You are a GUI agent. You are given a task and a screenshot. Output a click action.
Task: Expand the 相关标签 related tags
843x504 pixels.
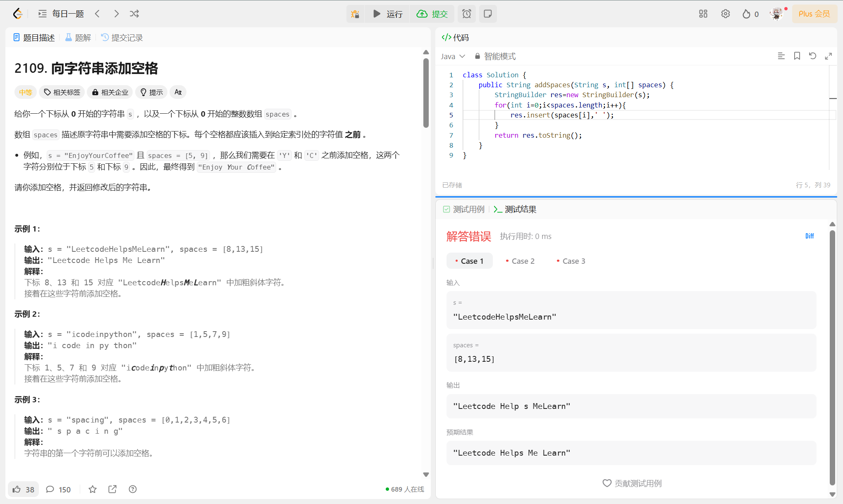[x=62, y=92]
